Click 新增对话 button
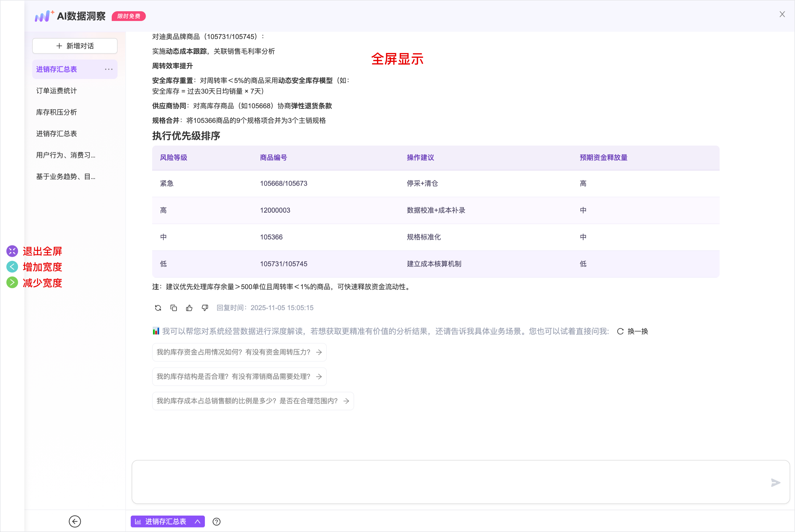This screenshot has height=532, width=795. (75, 46)
